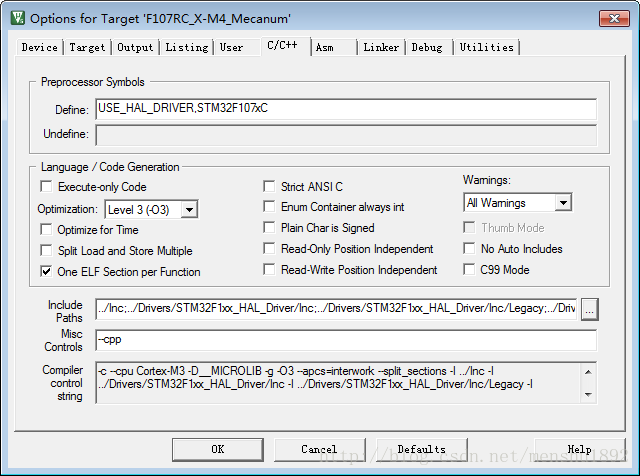Toggle Enum Container always int
The image size is (640, 476).
269,207
